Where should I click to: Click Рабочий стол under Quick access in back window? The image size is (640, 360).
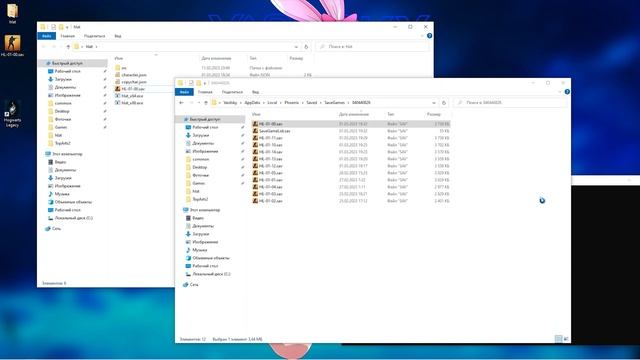(x=68, y=71)
